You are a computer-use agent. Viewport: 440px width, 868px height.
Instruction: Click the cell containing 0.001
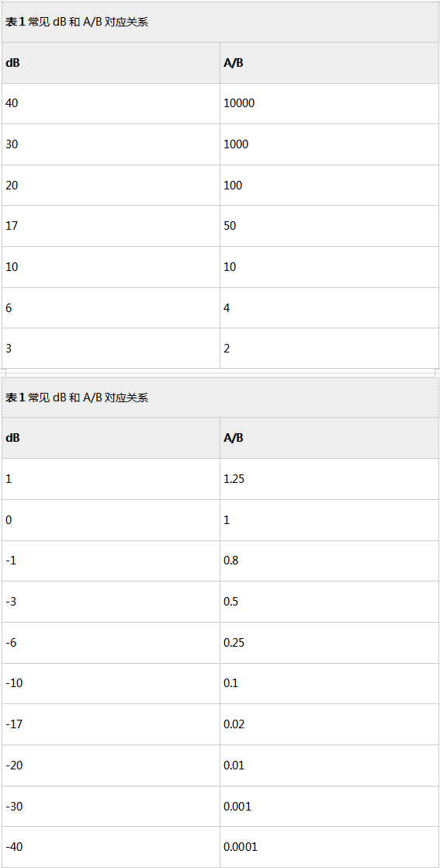(x=329, y=807)
